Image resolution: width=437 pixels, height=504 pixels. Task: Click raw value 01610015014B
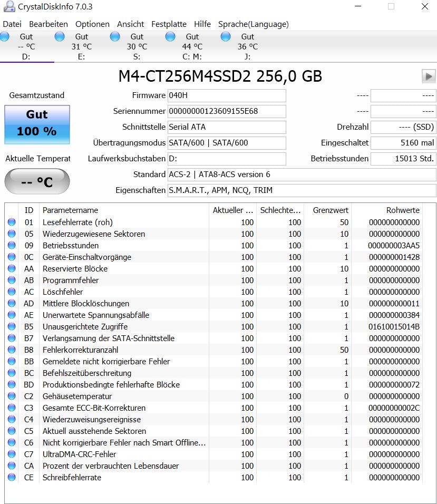tap(394, 326)
